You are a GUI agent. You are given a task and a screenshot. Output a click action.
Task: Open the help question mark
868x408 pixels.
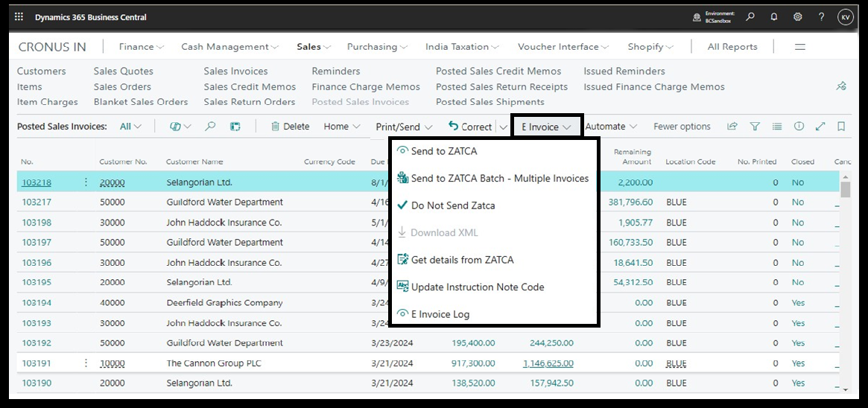822,17
